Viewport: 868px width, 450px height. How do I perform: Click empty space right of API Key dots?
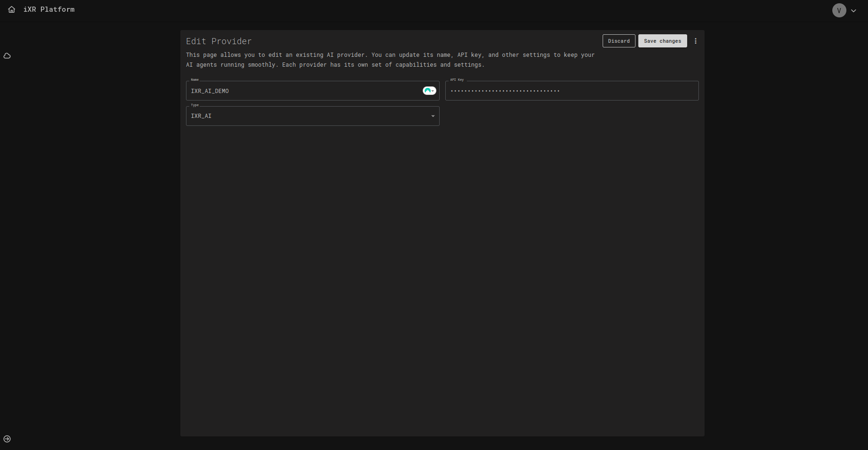point(629,91)
